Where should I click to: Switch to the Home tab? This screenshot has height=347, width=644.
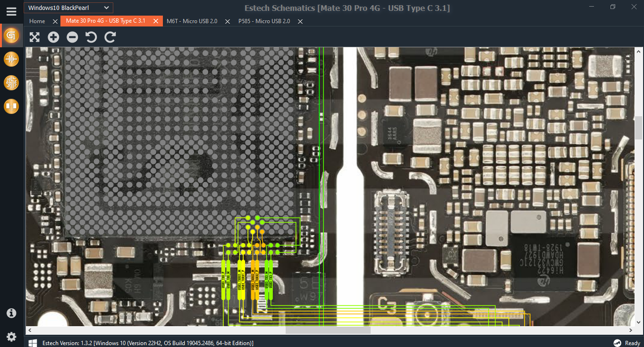tap(37, 21)
